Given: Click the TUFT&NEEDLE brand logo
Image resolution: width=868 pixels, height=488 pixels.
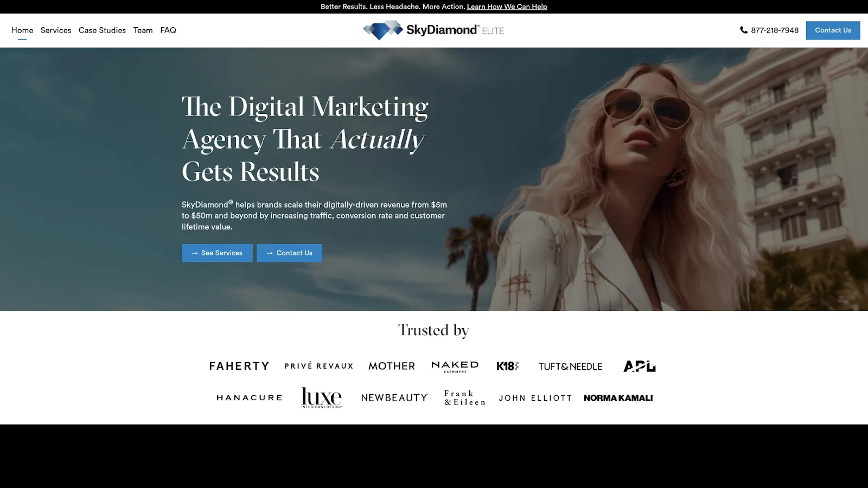Looking at the screenshot, I should click(570, 366).
